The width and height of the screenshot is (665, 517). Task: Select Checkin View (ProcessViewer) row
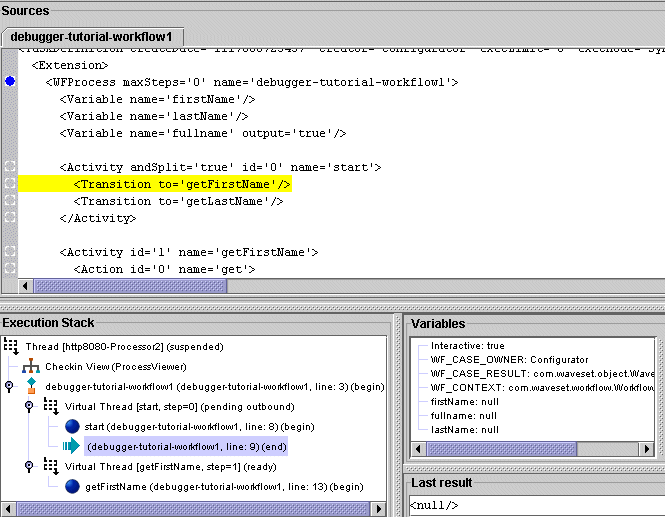[116, 367]
